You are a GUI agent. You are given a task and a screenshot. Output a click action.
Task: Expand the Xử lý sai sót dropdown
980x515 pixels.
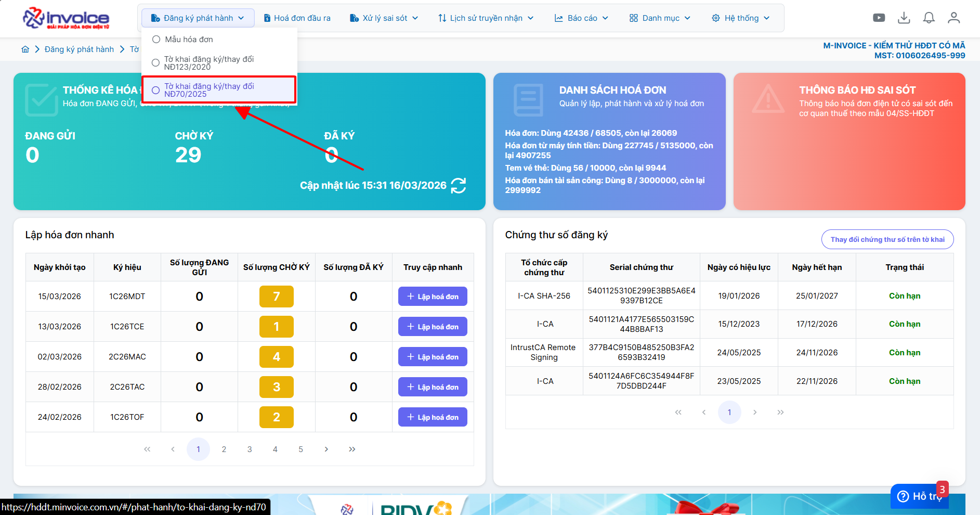click(384, 18)
